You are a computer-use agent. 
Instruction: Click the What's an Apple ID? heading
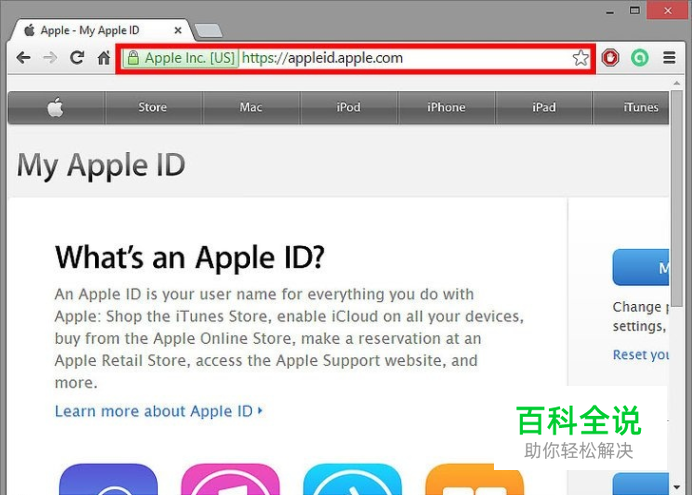(190, 257)
